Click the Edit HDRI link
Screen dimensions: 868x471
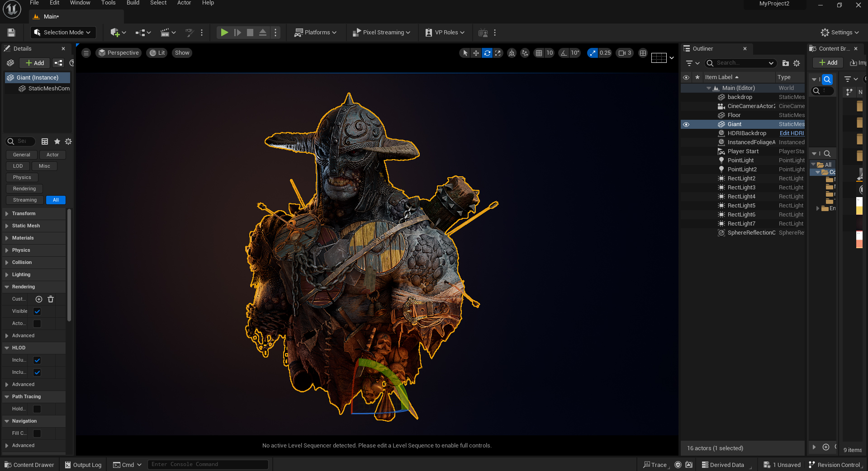tap(792, 133)
